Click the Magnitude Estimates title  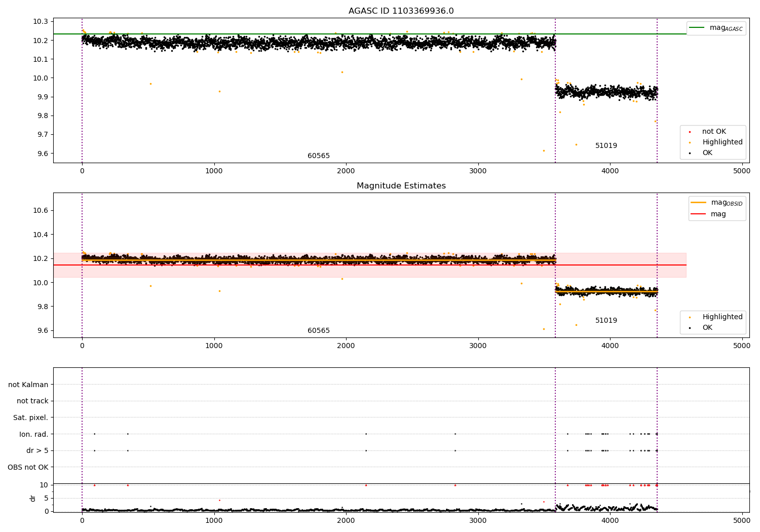[x=401, y=186]
